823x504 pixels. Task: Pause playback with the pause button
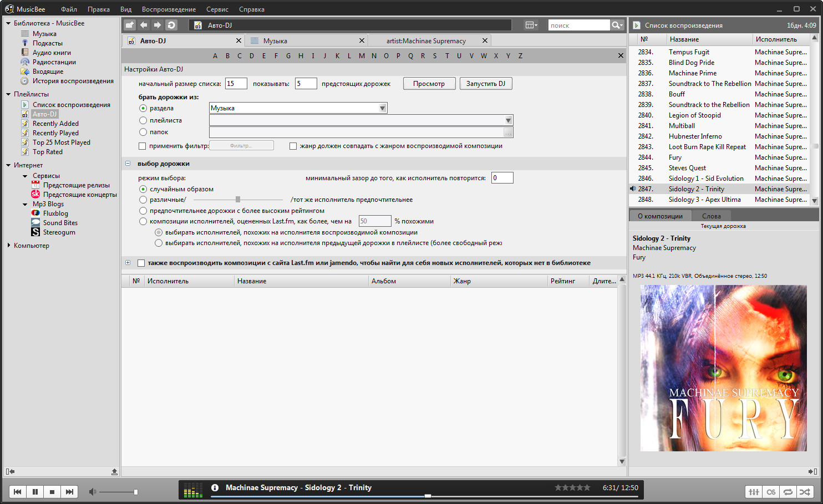click(35, 492)
